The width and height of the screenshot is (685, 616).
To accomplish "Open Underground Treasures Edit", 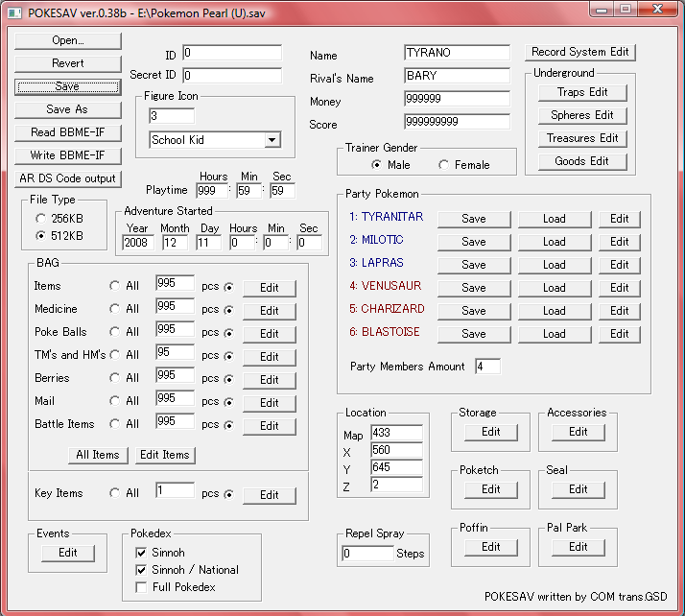I will 582,138.
